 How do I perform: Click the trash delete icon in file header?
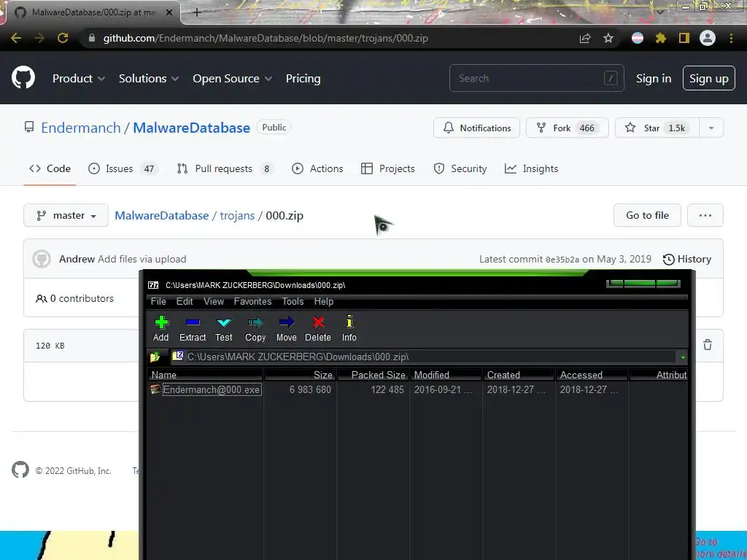708,345
